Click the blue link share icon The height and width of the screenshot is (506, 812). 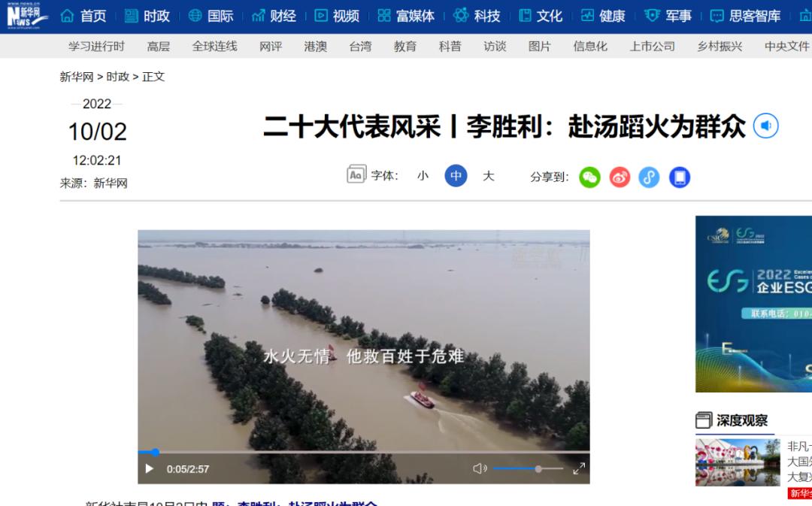pyautogui.click(x=649, y=177)
